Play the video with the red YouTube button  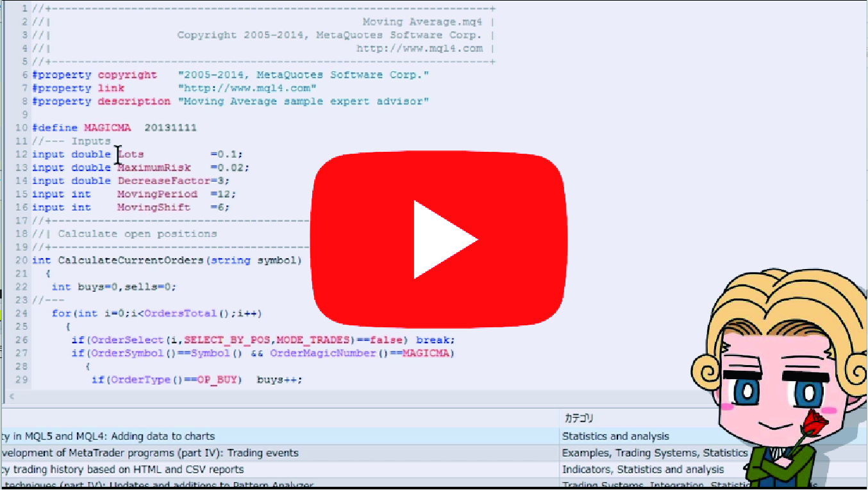tap(440, 240)
